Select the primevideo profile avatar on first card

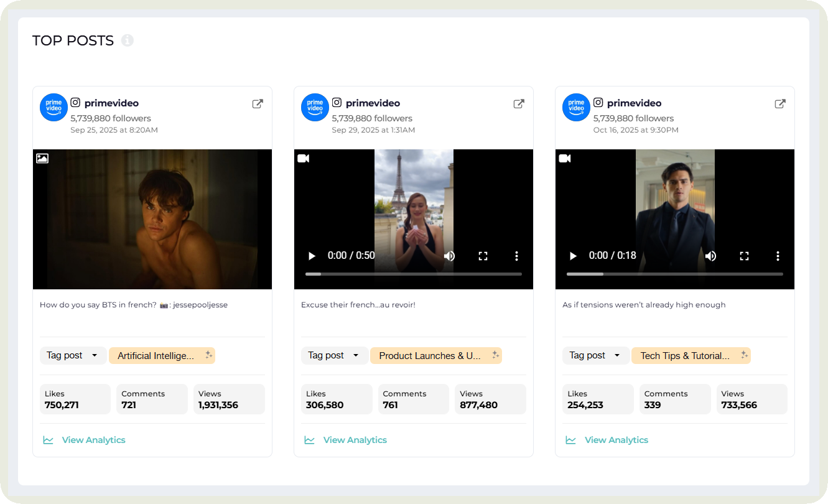(x=53, y=107)
